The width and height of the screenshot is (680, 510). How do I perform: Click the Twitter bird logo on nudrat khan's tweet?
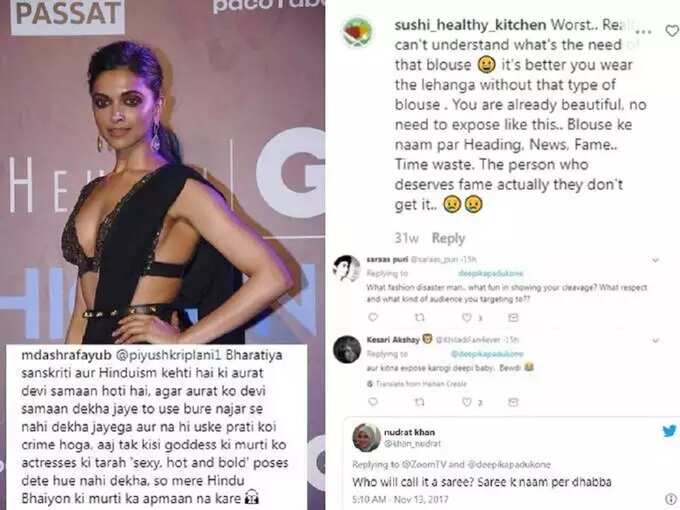pos(669,431)
